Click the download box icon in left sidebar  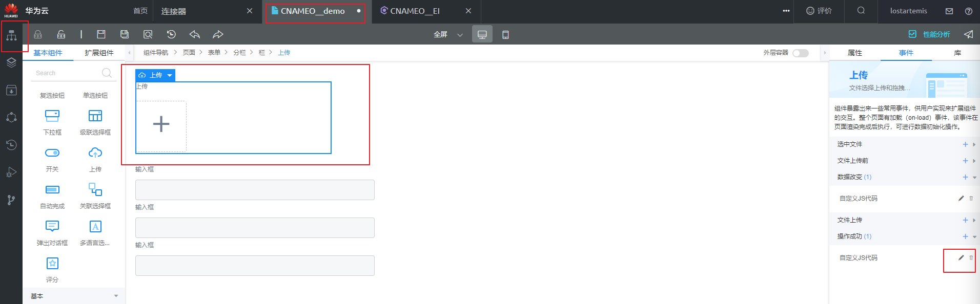[11, 90]
